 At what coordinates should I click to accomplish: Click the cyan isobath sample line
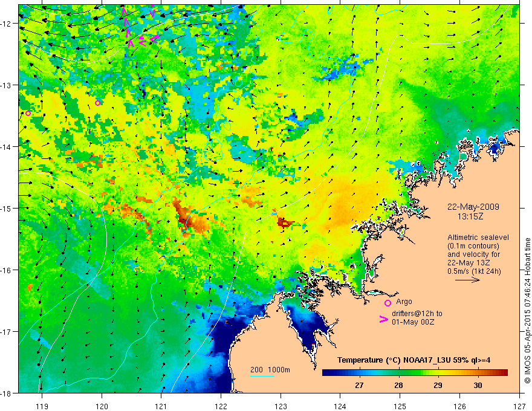[x=262, y=376]
